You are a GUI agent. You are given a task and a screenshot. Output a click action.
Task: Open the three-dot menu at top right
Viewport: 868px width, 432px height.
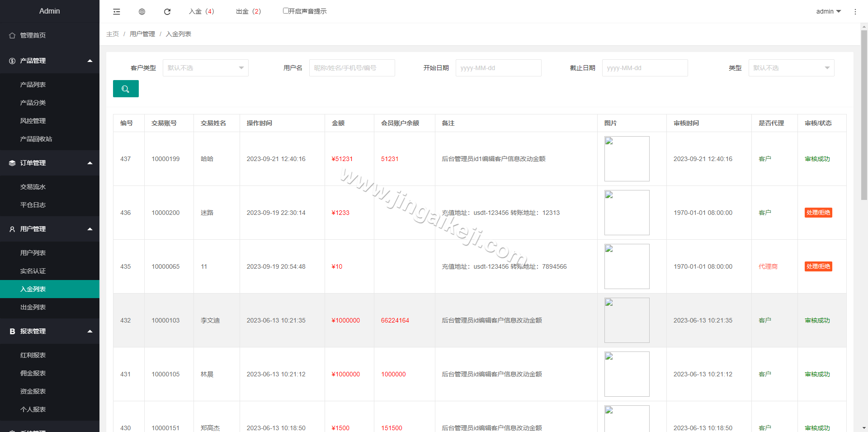[855, 11]
